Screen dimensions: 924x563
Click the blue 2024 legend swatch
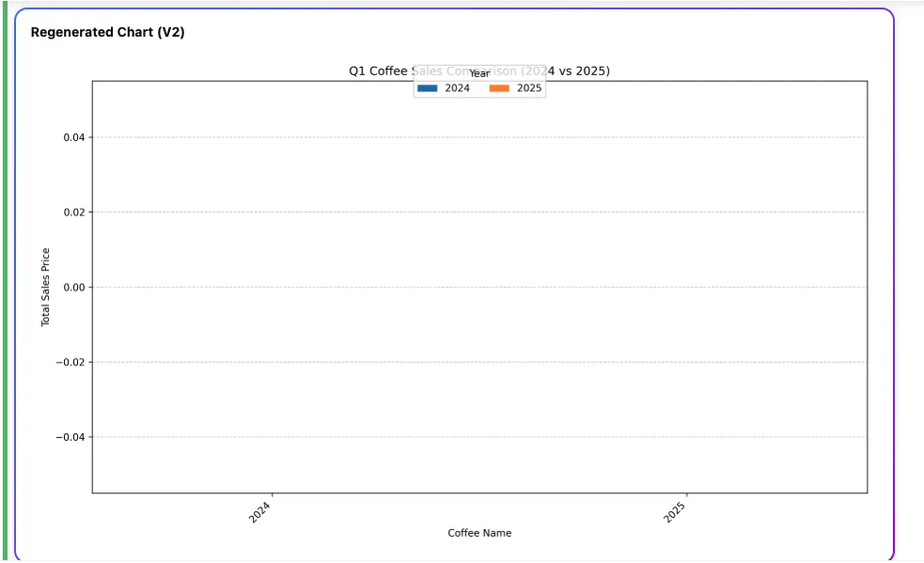tap(428, 88)
